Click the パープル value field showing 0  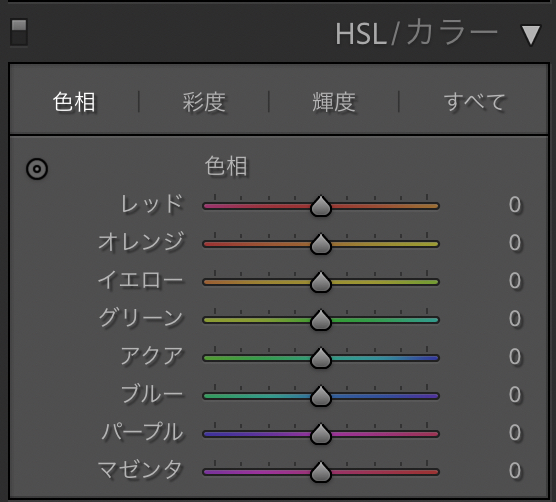[x=515, y=433]
